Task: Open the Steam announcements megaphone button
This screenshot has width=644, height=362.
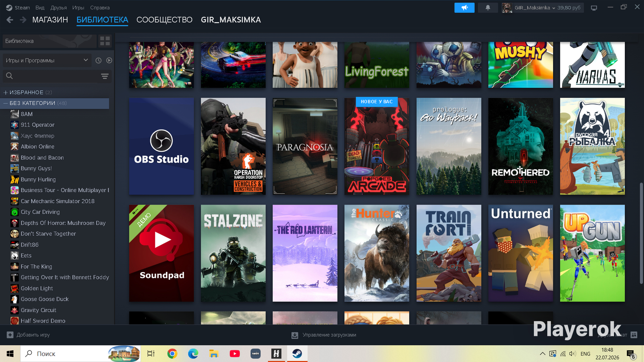Action: pyautogui.click(x=464, y=8)
